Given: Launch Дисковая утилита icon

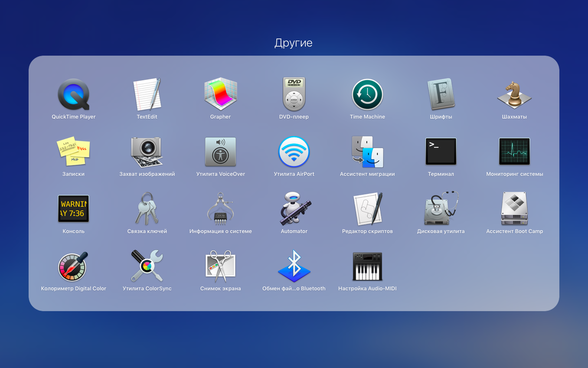Looking at the screenshot, I should (441, 209).
